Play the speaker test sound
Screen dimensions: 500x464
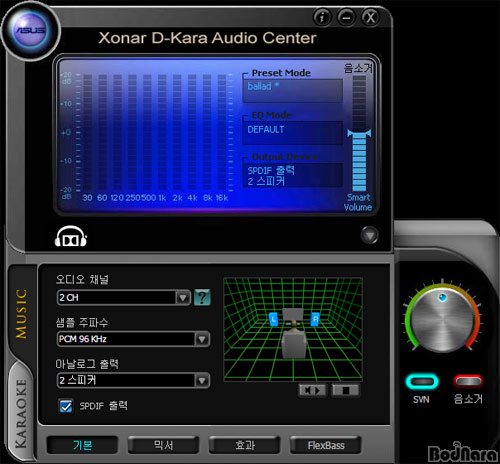point(313,390)
